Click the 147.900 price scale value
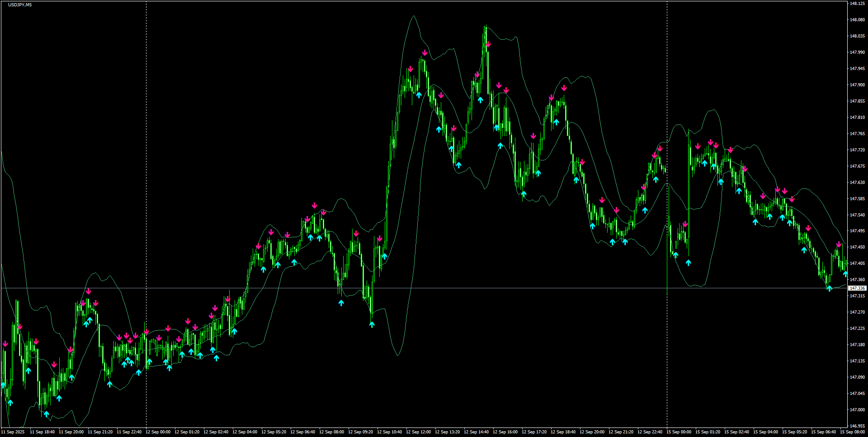Screen dimensions: 868x437 [x=857, y=85]
